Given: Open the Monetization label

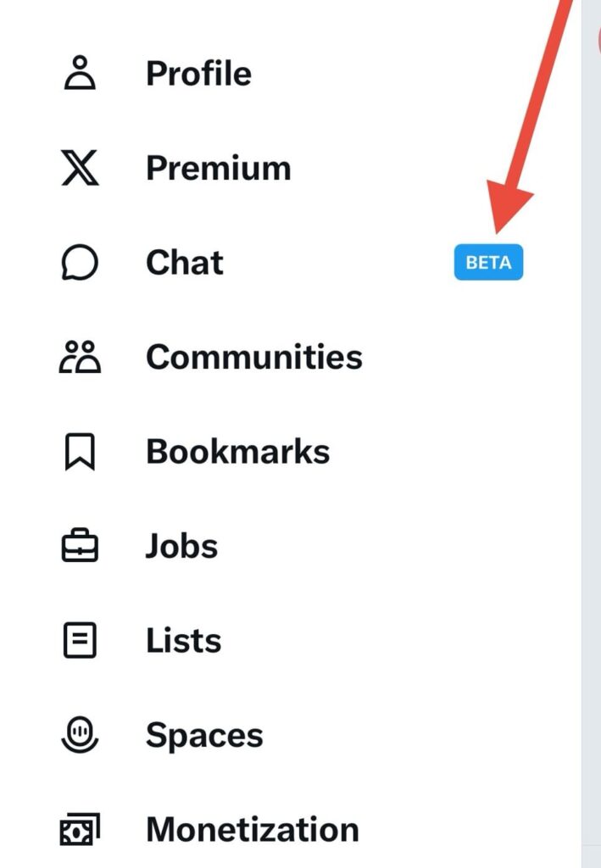Looking at the screenshot, I should tap(253, 830).
